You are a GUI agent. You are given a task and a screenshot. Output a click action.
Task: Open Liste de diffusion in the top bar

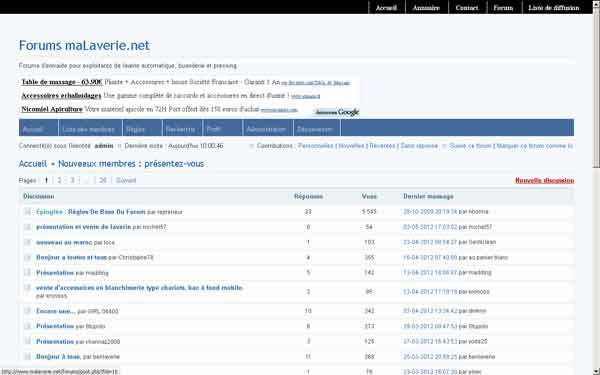point(554,8)
